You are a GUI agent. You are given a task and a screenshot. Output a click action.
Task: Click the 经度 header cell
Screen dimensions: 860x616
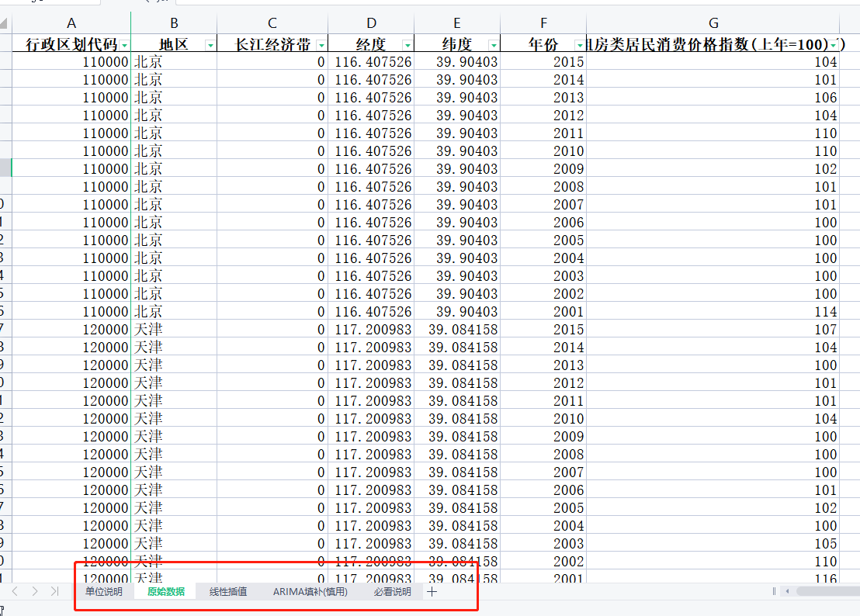(371, 44)
